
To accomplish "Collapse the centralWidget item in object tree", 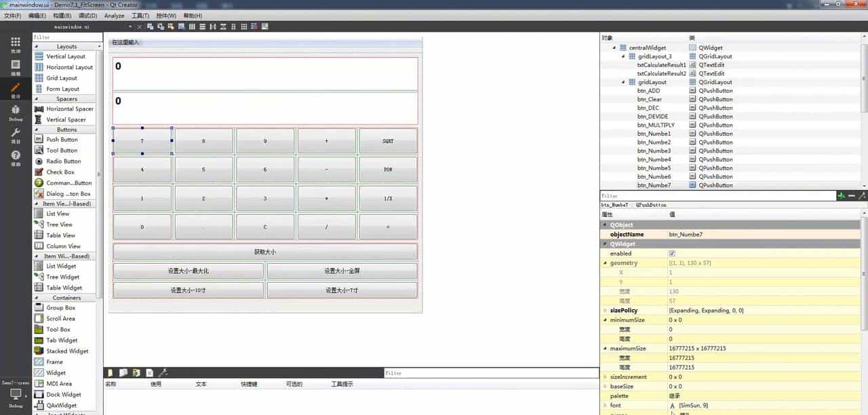I will click(x=614, y=47).
